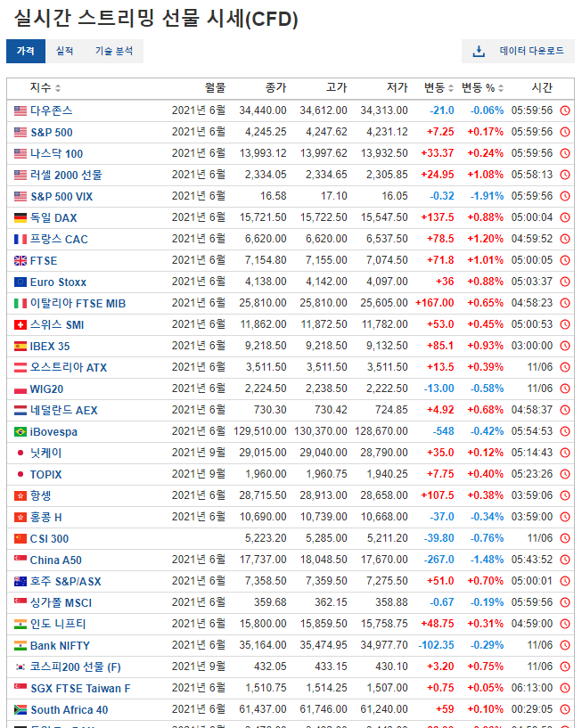Click the Indian flag icon beside 인도 니프티

[20, 624]
